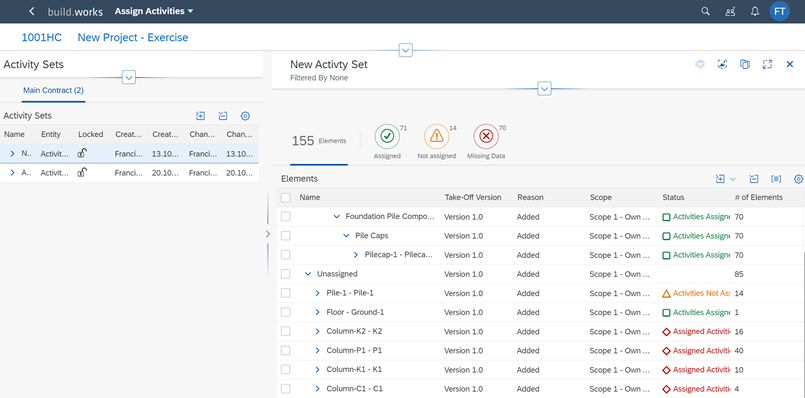The width and height of the screenshot is (805, 398).
Task: Open Activity Sets table settings gear
Action: click(x=245, y=116)
